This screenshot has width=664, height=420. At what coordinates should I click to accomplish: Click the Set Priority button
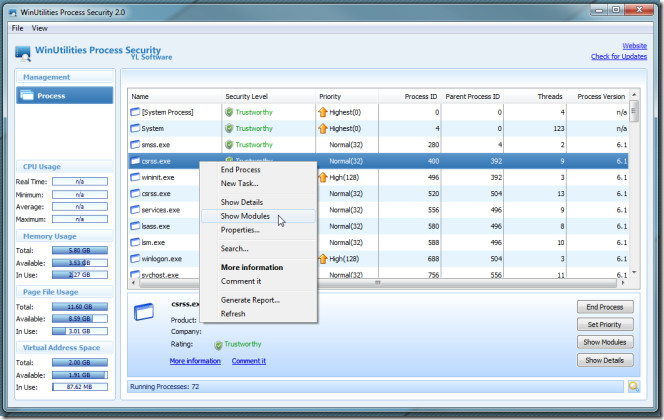[605, 325]
